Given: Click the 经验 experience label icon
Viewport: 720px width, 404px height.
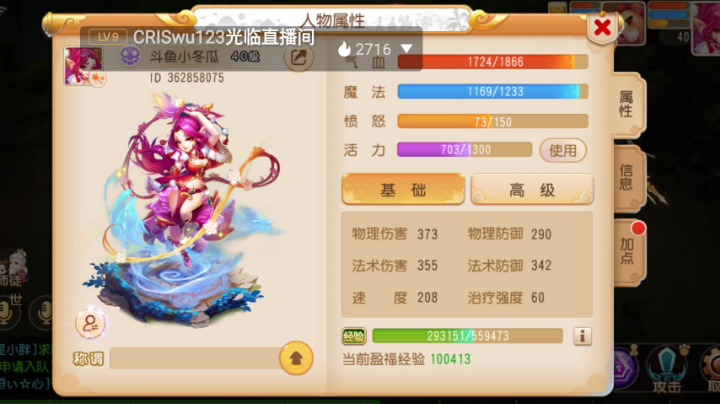Looking at the screenshot, I should pos(354,337).
